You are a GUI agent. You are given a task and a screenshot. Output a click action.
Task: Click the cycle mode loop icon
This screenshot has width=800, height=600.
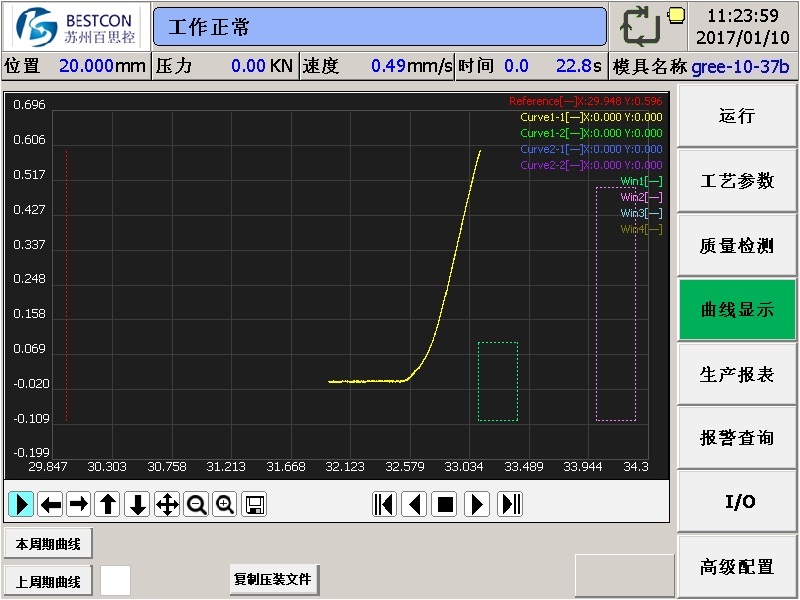pyautogui.click(x=640, y=27)
